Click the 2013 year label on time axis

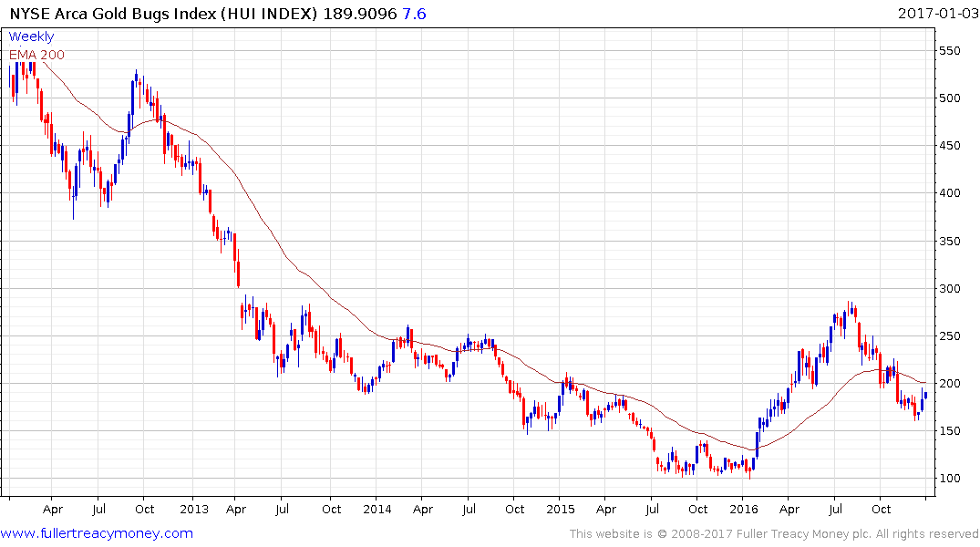[x=194, y=510]
